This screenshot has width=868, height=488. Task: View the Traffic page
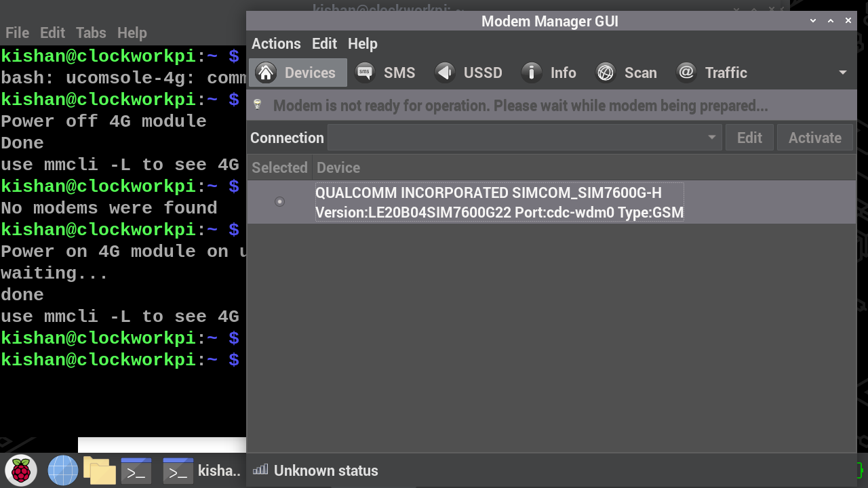712,73
